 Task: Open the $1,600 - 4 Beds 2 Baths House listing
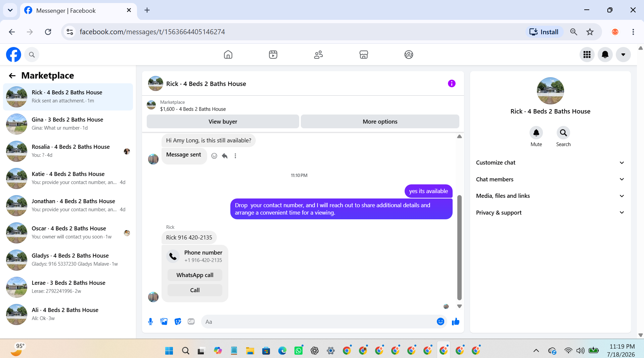pyautogui.click(x=193, y=109)
